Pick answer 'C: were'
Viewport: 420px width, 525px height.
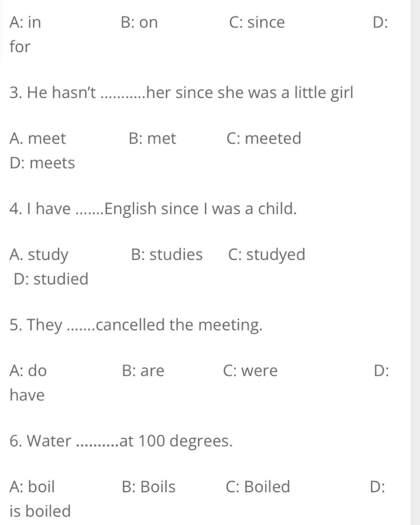click(x=250, y=371)
